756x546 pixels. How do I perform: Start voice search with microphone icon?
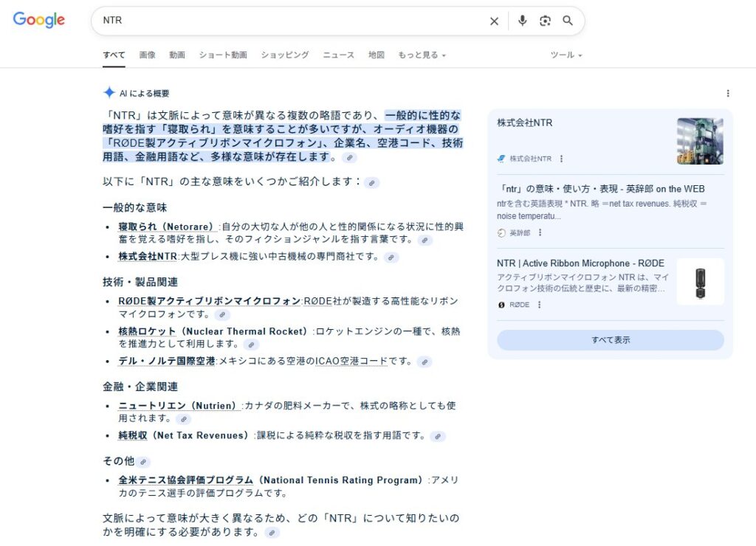(x=523, y=21)
